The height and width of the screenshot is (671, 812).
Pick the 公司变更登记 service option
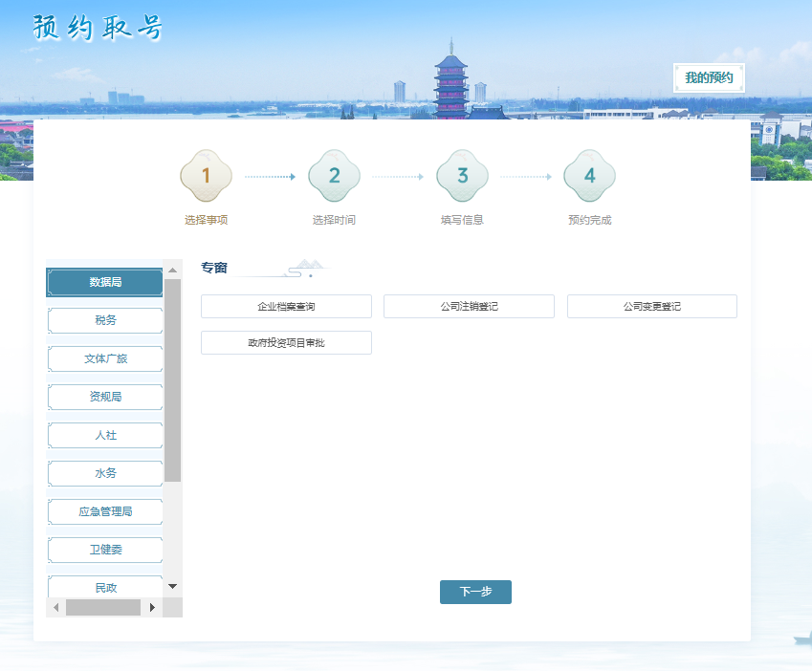pos(651,307)
